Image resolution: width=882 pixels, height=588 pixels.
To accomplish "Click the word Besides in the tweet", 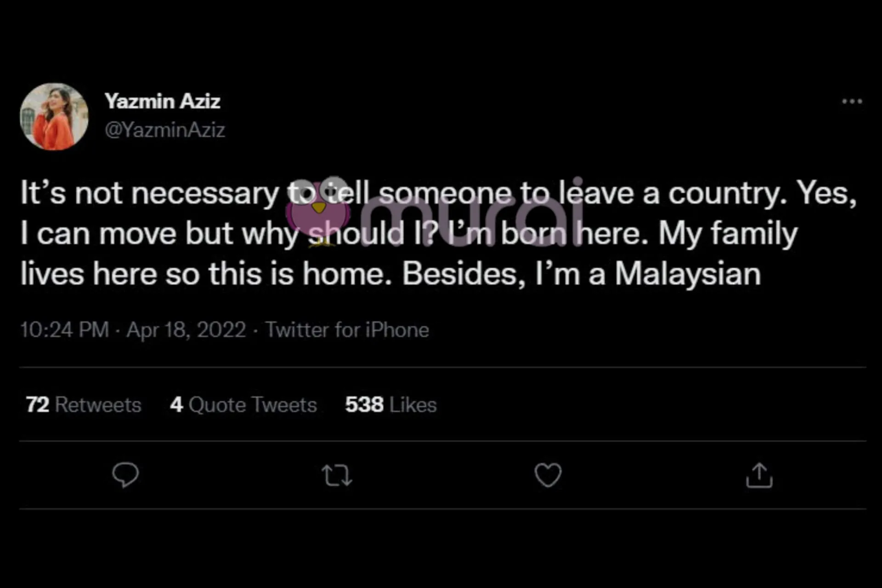I will pyautogui.click(x=464, y=274).
